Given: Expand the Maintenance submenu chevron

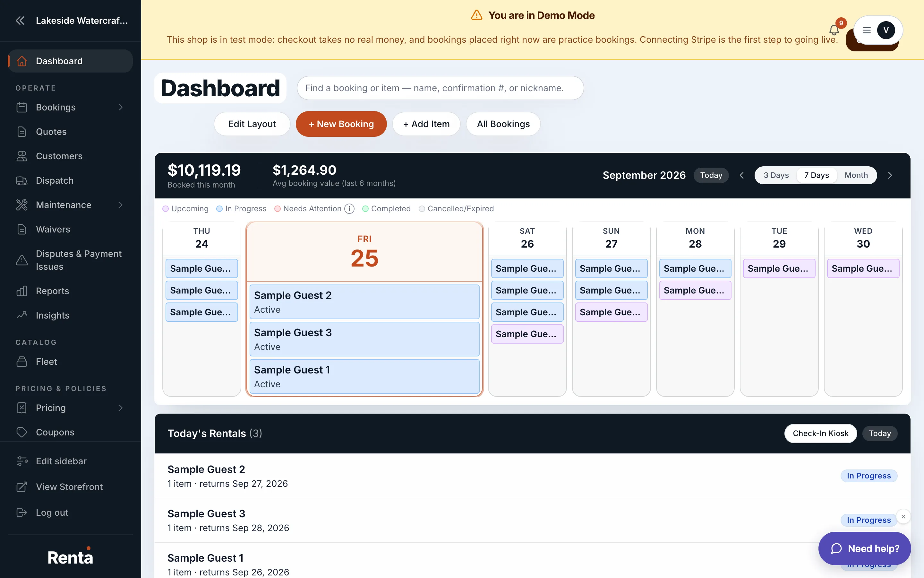Looking at the screenshot, I should pos(121,205).
